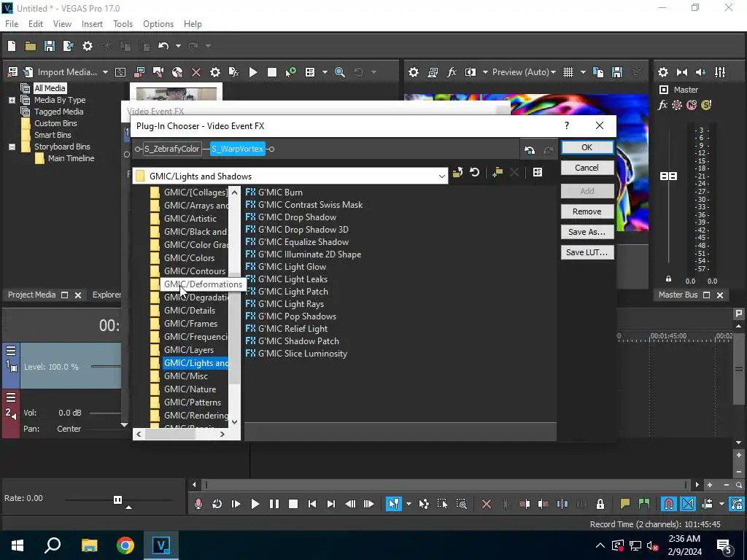Screen dimensions: 747x560
Task: Change Plug-In Chooser view mode icon
Action: pyautogui.click(x=538, y=172)
